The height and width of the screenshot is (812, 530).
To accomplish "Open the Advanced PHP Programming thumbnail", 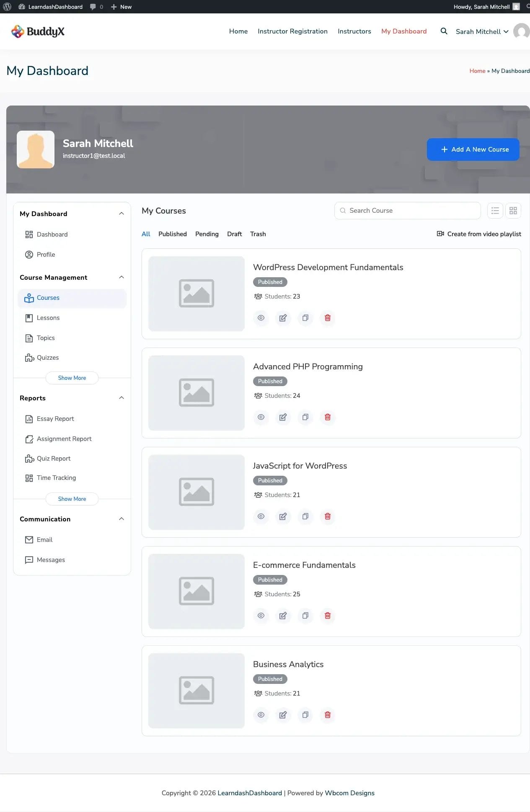I will click(196, 393).
